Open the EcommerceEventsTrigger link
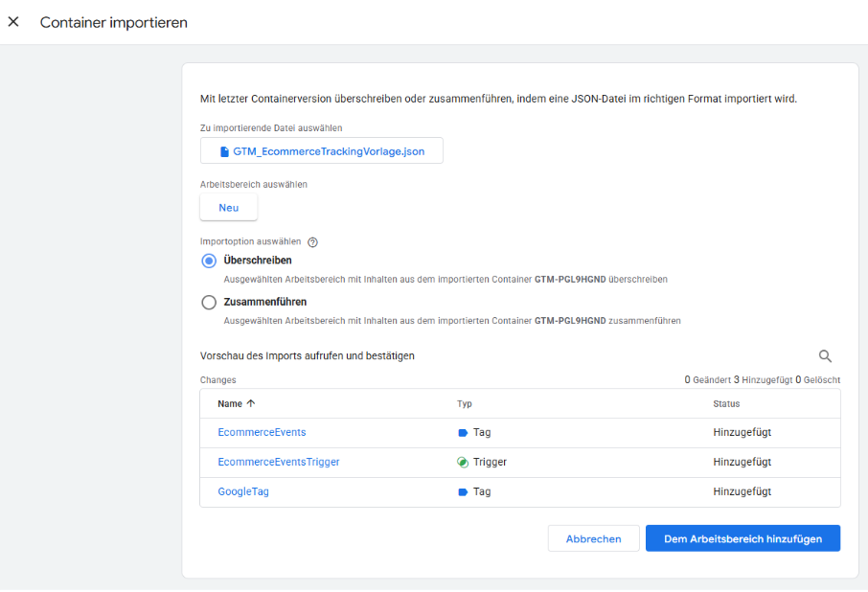Screen dimensions: 868x592 [x=278, y=462]
